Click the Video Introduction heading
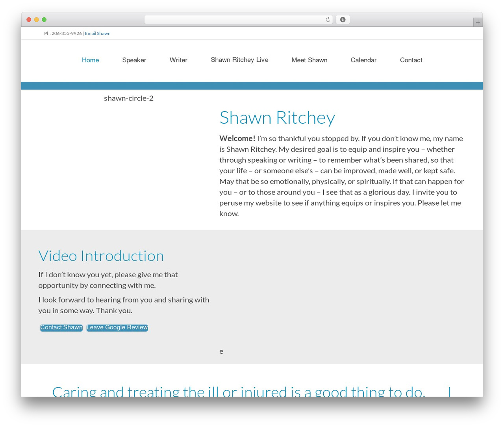Image resolution: width=504 pixels, height=427 pixels. (x=101, y=256)
